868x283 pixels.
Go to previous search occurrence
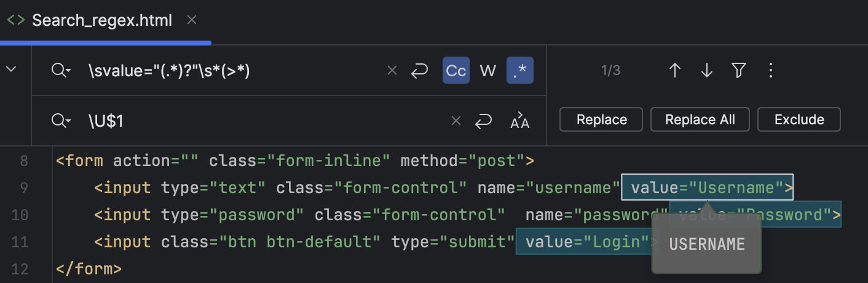pyautogui.click(x=674, y=71)
